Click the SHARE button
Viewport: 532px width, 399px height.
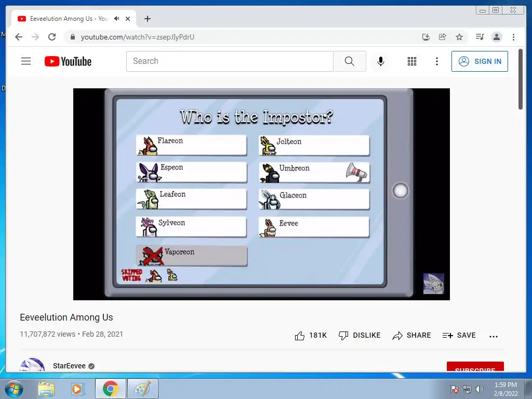tap(411, 336)
